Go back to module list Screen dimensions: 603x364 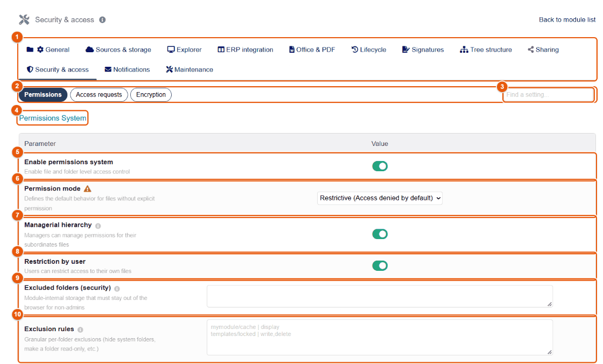tap(567, 19)
